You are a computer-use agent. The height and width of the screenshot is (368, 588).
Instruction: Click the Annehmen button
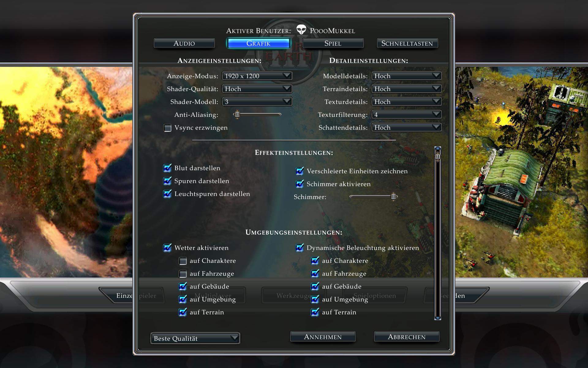click(x=323, y=337)
